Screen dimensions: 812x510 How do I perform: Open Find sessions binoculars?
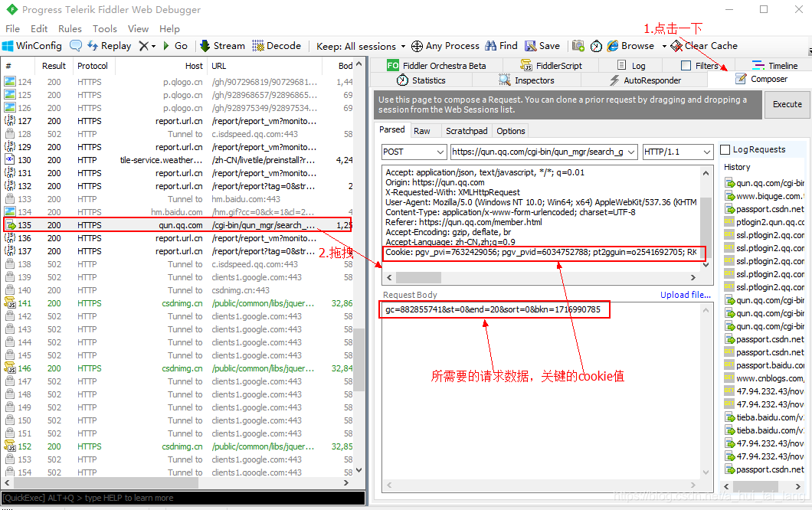pos(501,46)
